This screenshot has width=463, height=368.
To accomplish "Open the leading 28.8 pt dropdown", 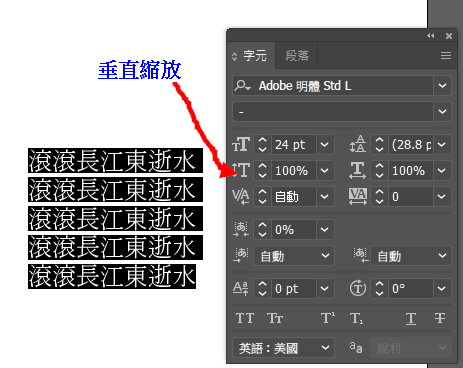I will (x=442, y=145).
